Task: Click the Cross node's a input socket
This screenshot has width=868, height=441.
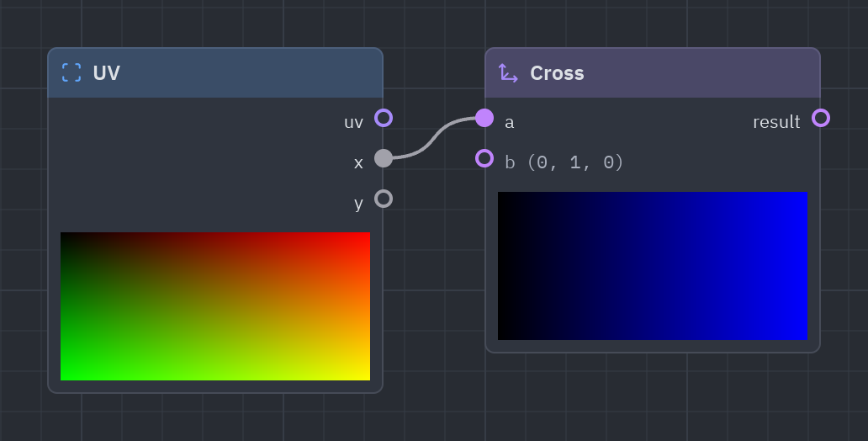Action: (x=484, y=118)
